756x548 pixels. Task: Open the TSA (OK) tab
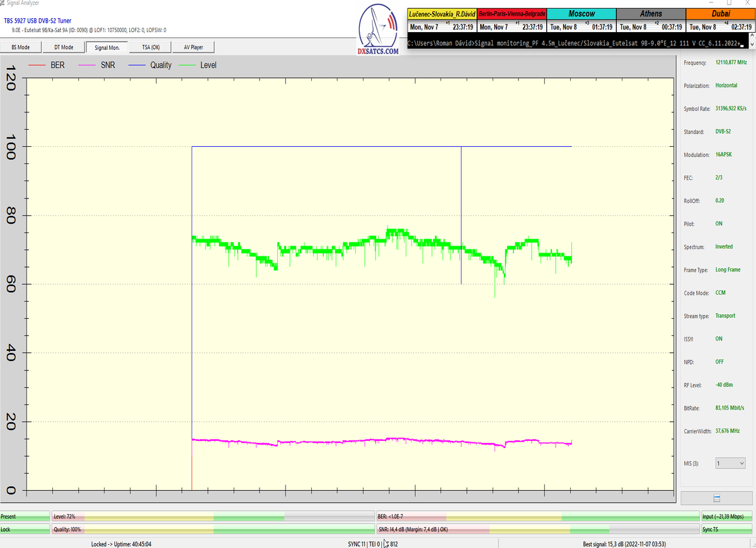(x=151, y=47)
